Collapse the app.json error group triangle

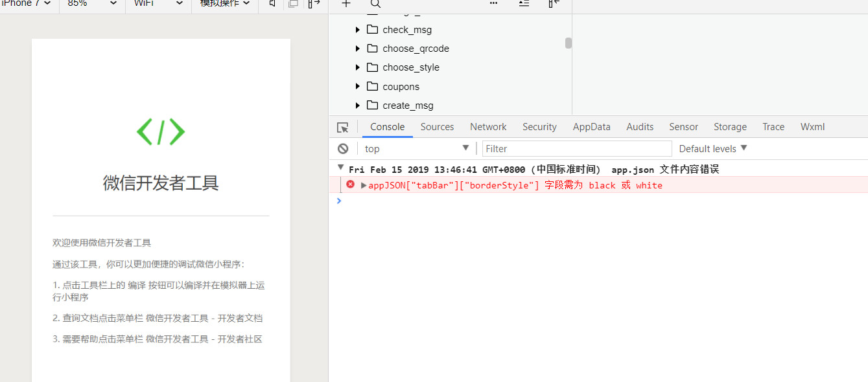pyautogui.click(x=340, y=167)
